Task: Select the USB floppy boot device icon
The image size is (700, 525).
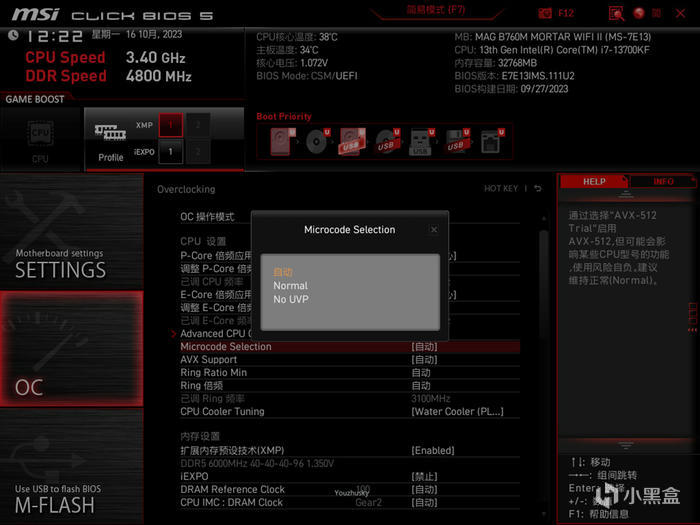Action: point(457,142)
